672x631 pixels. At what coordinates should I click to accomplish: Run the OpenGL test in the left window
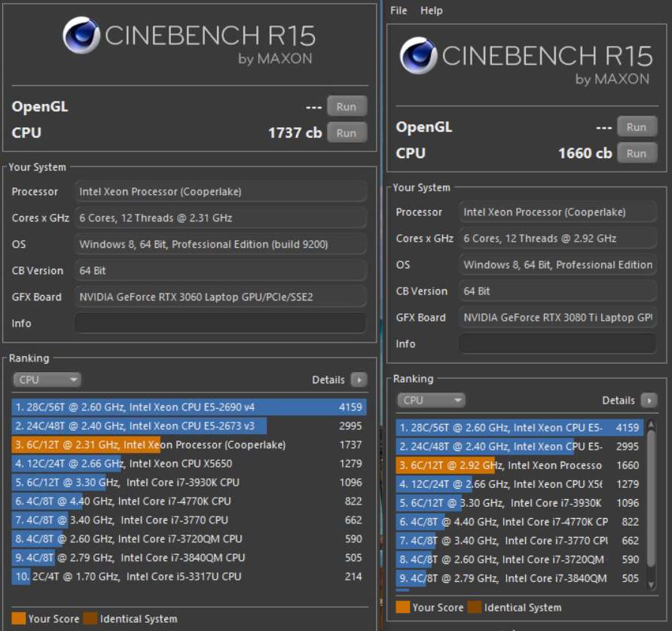pyautogui.click(x=347, y=107)
